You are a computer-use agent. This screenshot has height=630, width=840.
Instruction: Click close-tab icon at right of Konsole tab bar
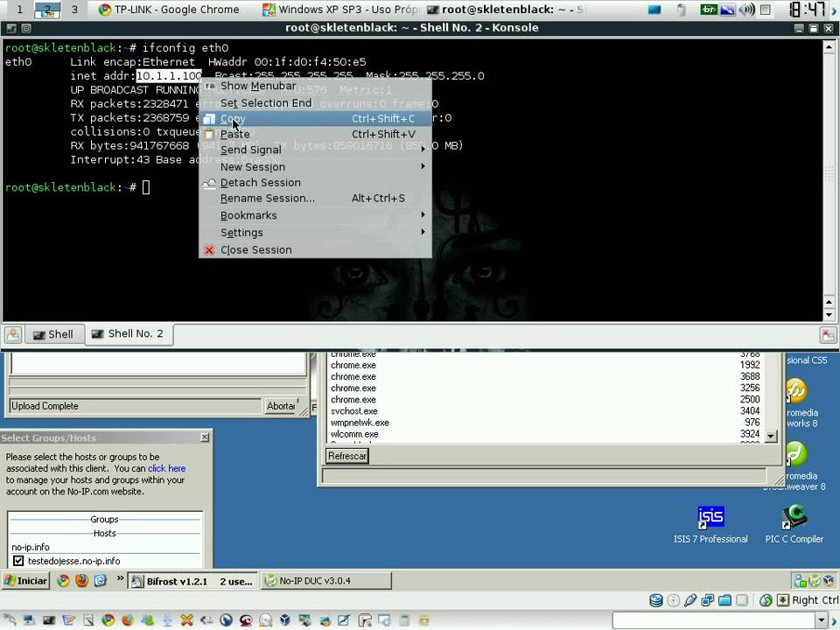pyautogui.click(x=828, y=335)
